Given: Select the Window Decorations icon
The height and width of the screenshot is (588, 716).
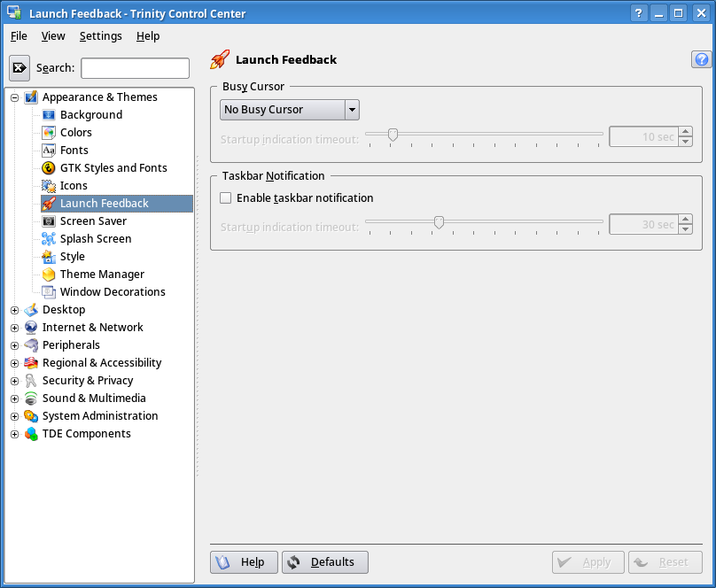Looking at the screenshot, I should pos(48,291).
